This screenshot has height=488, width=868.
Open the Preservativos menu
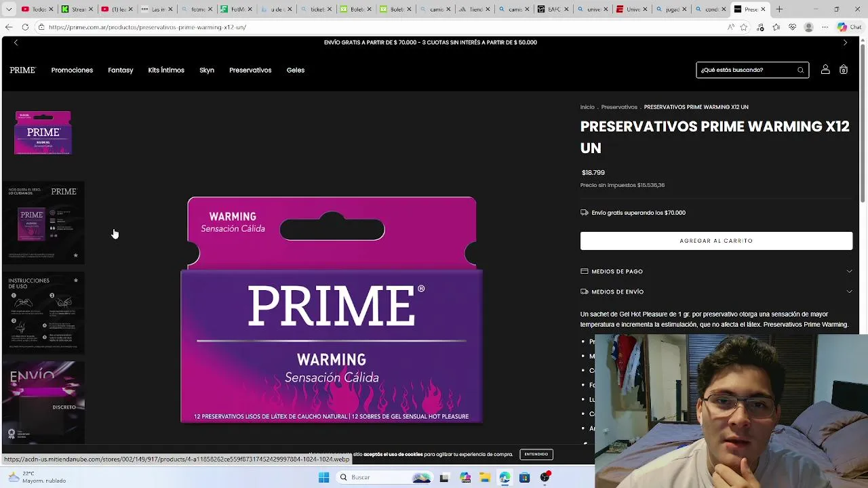(250, 70)
